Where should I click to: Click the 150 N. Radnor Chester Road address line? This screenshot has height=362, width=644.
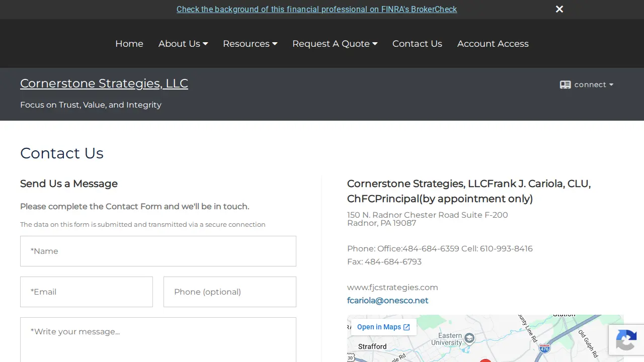[428, 215]
